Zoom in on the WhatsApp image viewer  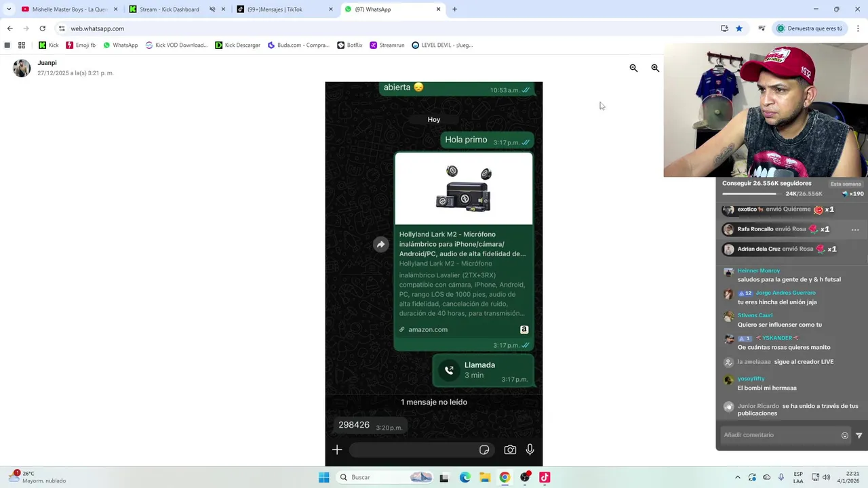point(655,68)
